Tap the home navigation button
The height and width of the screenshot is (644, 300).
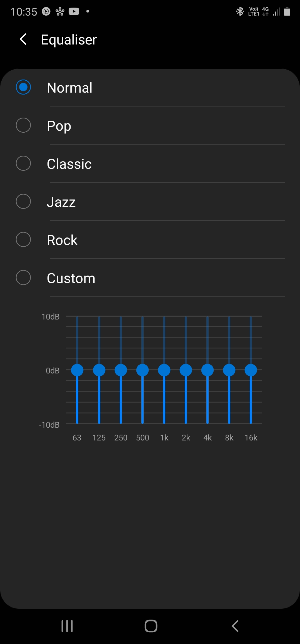point(151,626)
